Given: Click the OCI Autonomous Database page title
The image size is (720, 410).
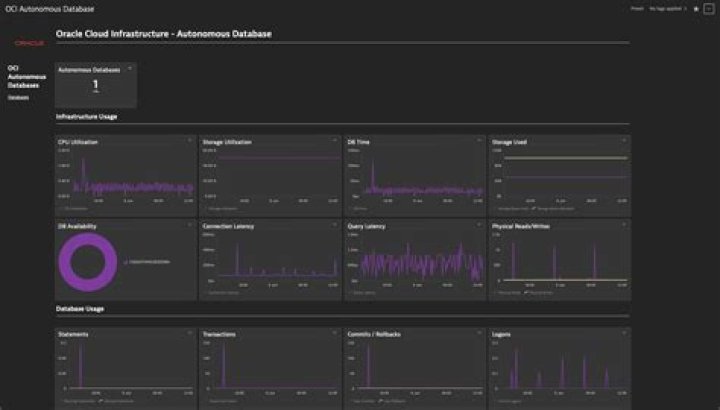Looking at the screenshot, I should pos(50,9).
